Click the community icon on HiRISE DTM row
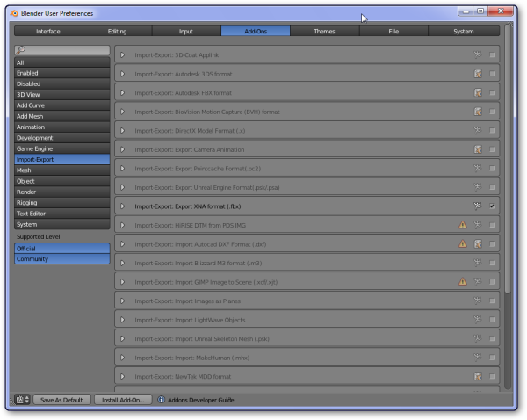 [x=477, y=225]
